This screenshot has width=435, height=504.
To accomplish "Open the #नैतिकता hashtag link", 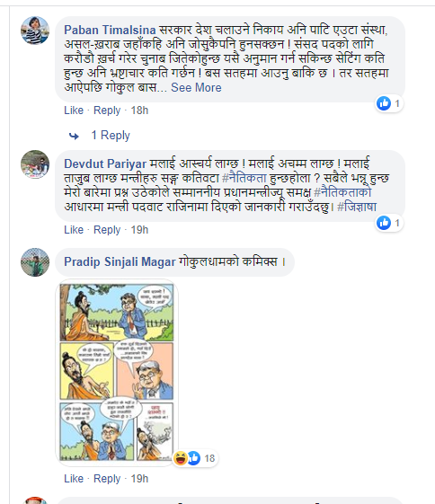I will (x=244, y=178).
